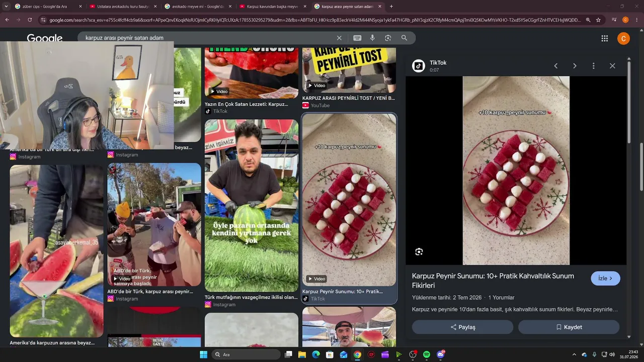Click the large previewed watermelon cheese image

(x=516, y=170)
